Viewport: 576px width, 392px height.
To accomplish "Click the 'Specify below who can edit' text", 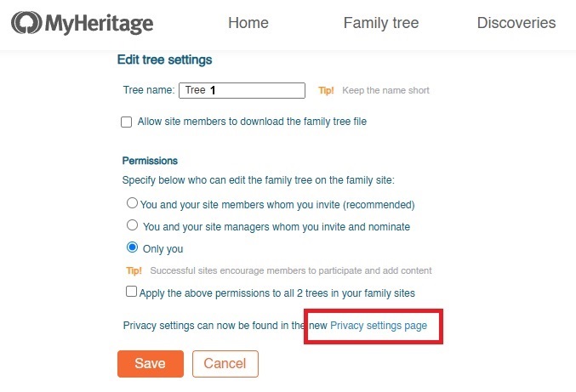I will [x=259, y=180].
